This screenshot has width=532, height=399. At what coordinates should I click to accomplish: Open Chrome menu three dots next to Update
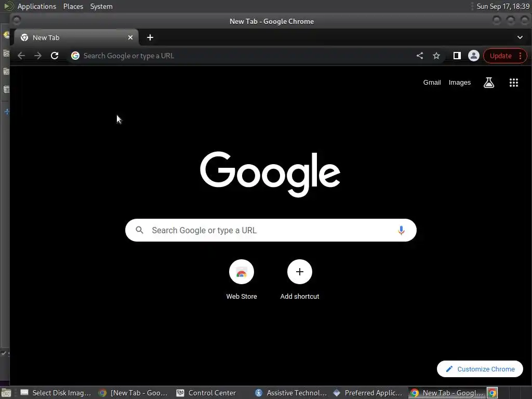[521, 56]
